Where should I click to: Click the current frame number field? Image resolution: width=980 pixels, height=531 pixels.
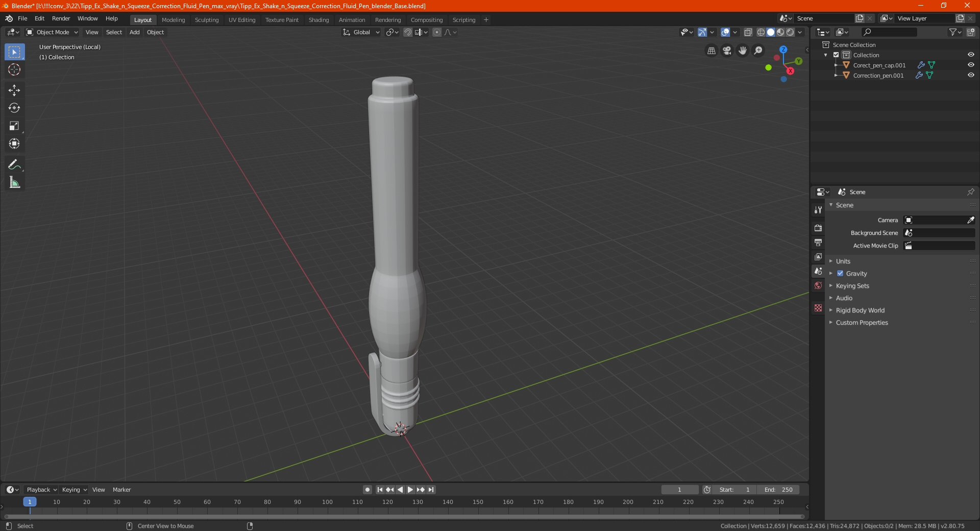680,490
